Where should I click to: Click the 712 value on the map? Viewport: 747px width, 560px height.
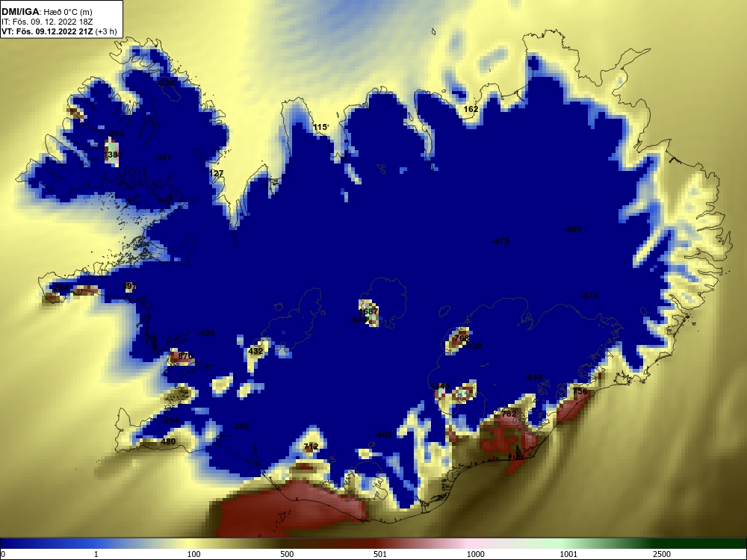(x=311, y=447)
